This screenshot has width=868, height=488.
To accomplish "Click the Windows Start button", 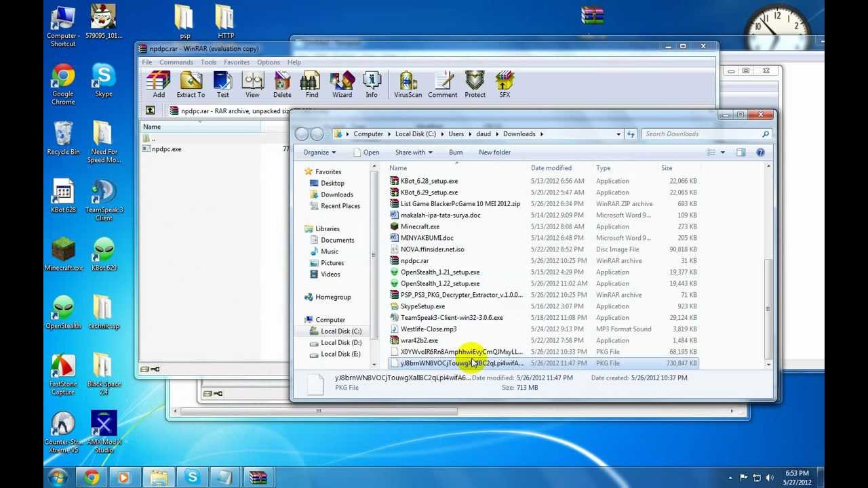I will (x=58, y=477).
